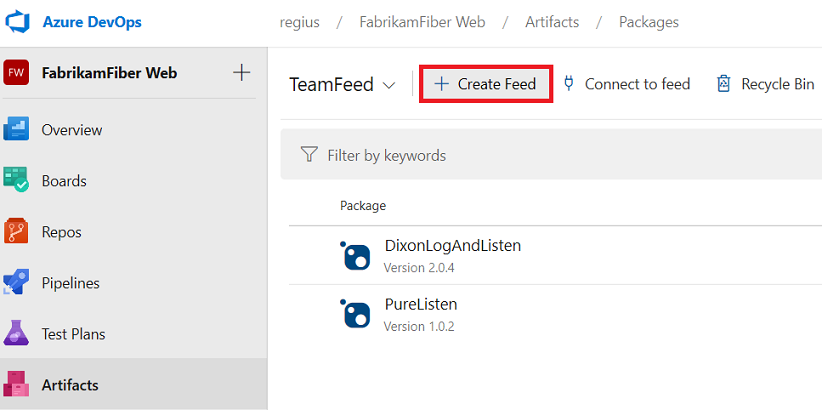Click the FW project avatar icon
This screenshot has height=410, width=822.
tap(17, 73)
